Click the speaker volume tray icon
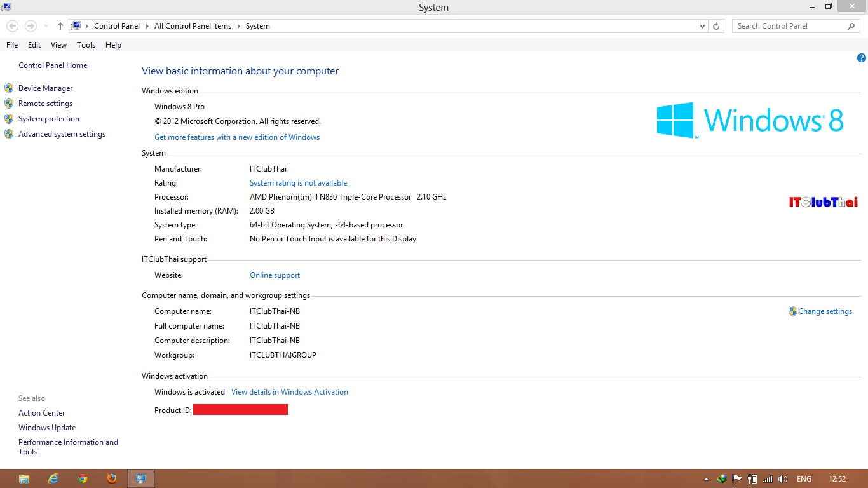 pyautogui.click(x=783, y=479)
